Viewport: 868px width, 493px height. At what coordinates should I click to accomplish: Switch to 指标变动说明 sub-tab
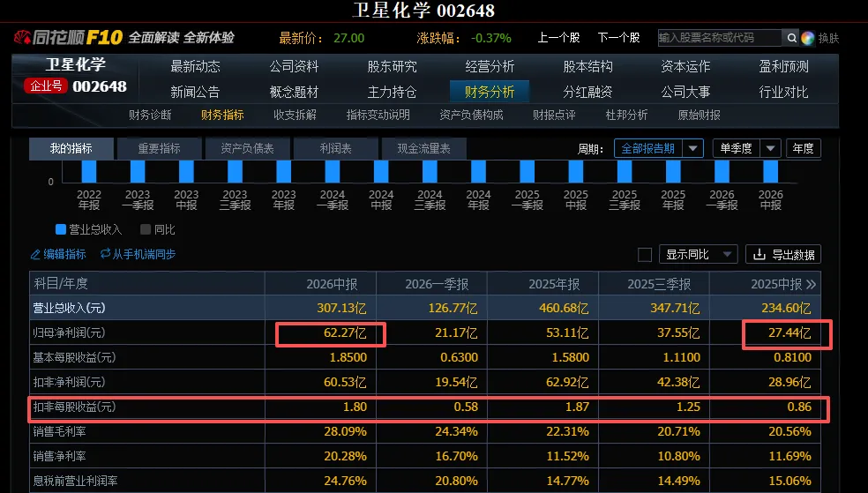tap(378, 115)
